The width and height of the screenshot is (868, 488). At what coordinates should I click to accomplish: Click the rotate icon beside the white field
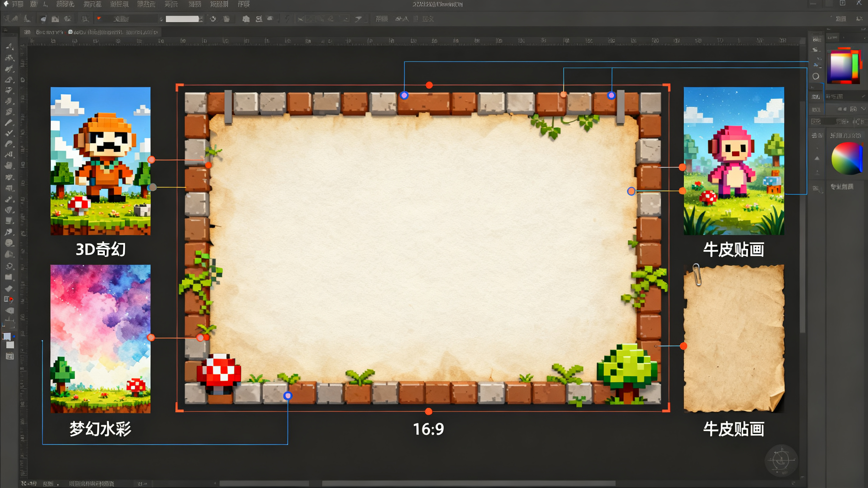point(213,19)
